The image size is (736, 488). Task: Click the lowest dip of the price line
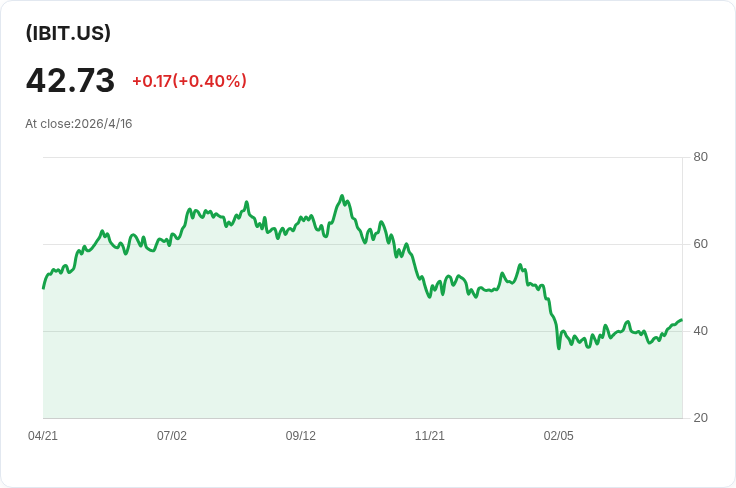tap(558, 348)
